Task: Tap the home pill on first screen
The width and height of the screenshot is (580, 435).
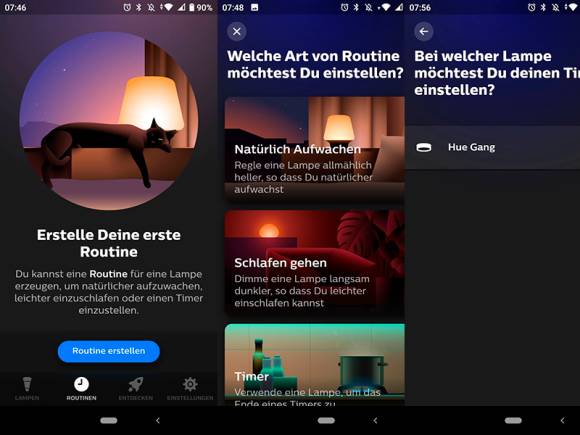Action: 109,421
